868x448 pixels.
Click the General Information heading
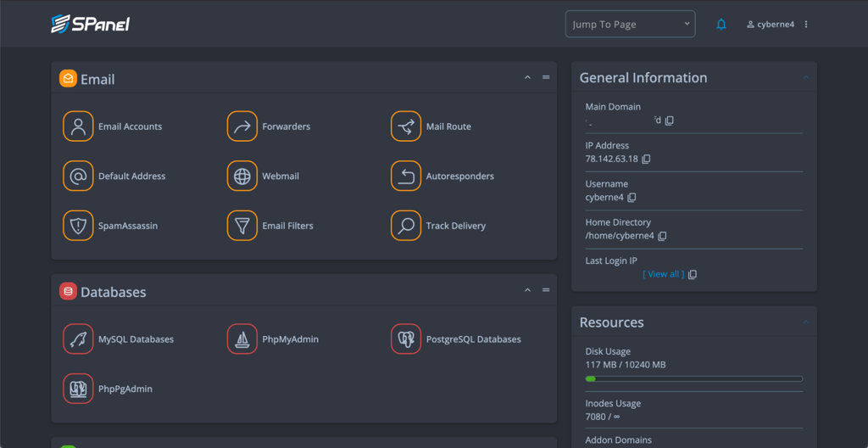[643, 77]
